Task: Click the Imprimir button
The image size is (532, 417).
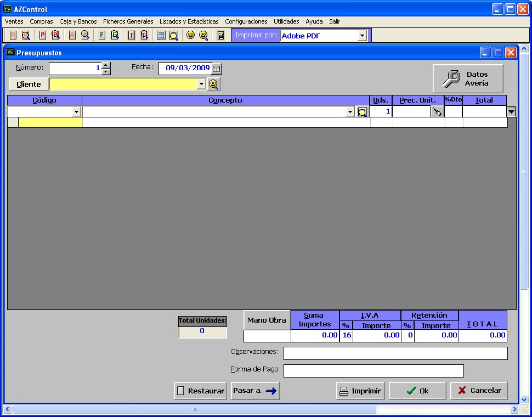Action: (360, 391)
